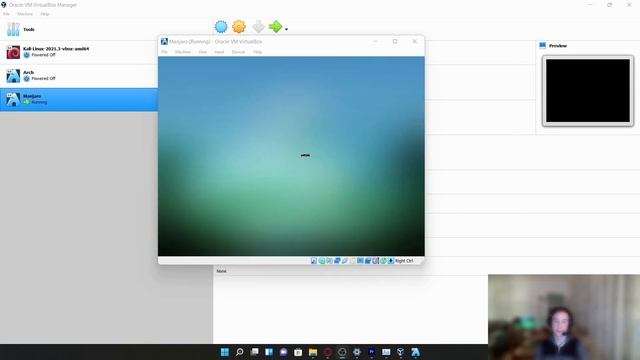
Task: Click the green mouse integration icon in status bar
Action: (x=383, y=260)
